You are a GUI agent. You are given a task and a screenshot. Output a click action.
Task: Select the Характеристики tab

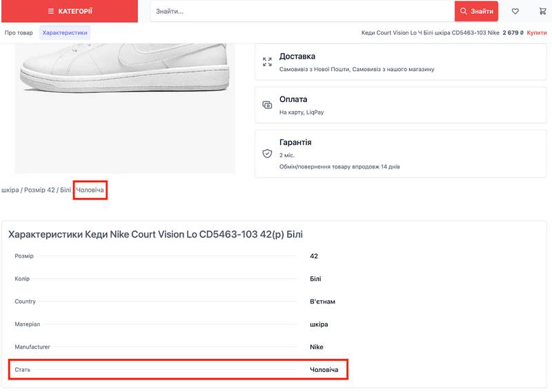(x=65, y=32)
